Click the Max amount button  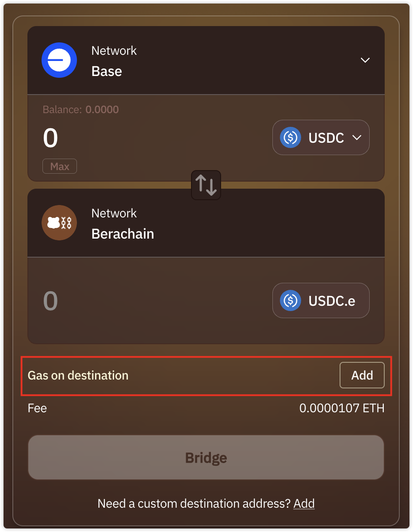(60, 167)
